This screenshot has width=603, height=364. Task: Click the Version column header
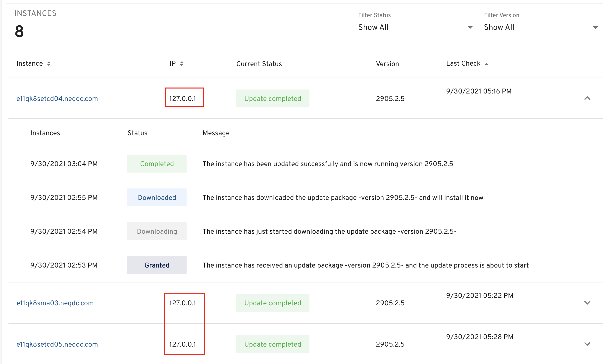pos(387,64)
